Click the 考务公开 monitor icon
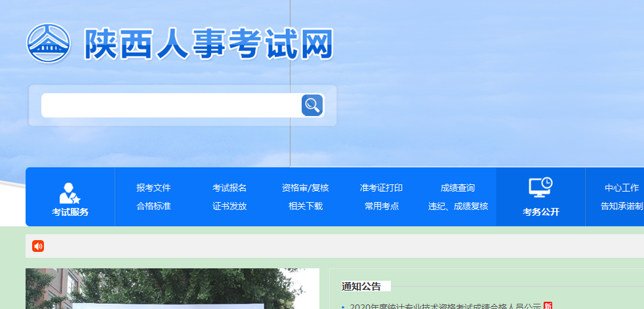 [x=541, y=188]
